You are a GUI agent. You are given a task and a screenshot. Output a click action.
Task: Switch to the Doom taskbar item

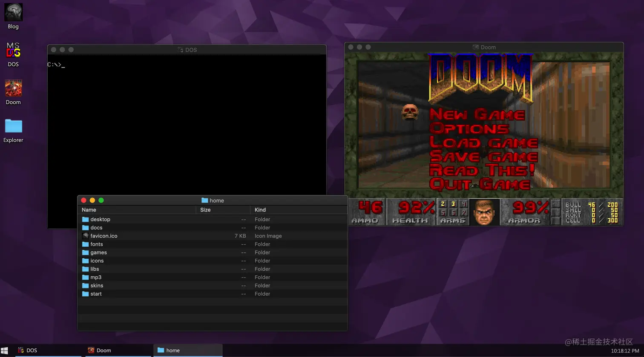coord(118,350)
